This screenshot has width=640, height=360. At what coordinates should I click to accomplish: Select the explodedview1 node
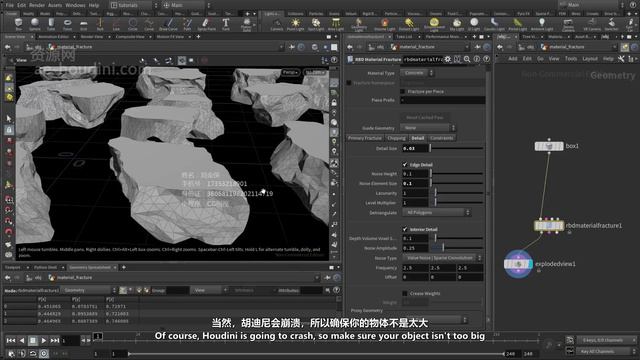(518, 264)
